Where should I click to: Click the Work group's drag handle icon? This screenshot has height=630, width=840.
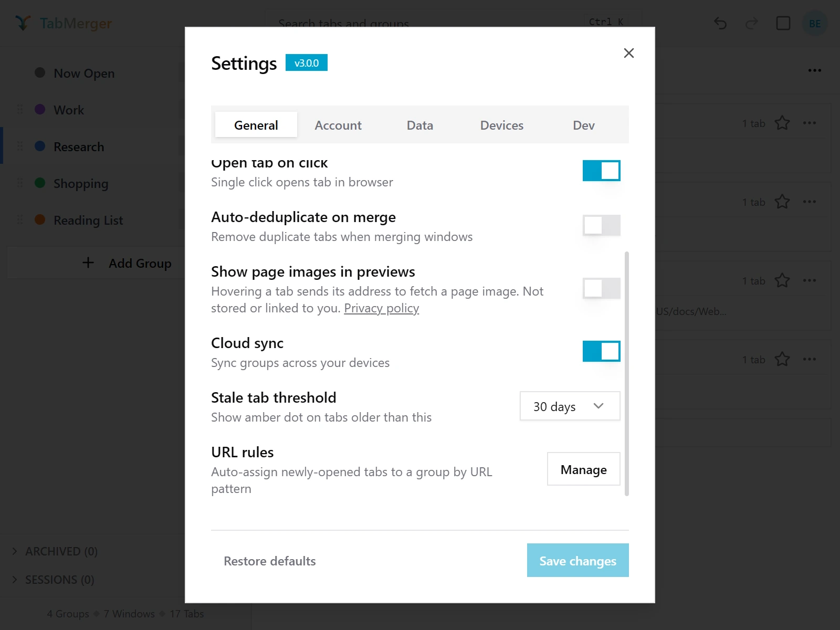point(20,109)
